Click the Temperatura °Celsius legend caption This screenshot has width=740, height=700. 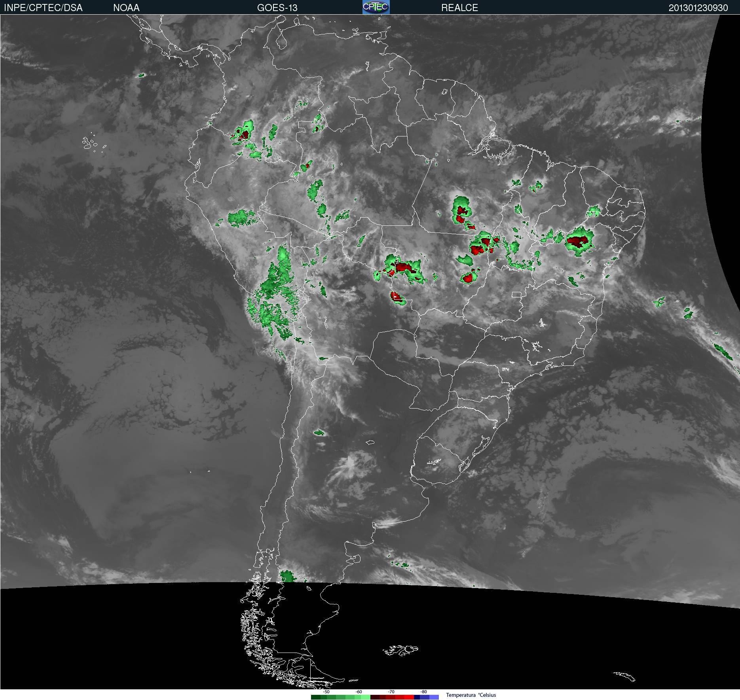[471, 695]
